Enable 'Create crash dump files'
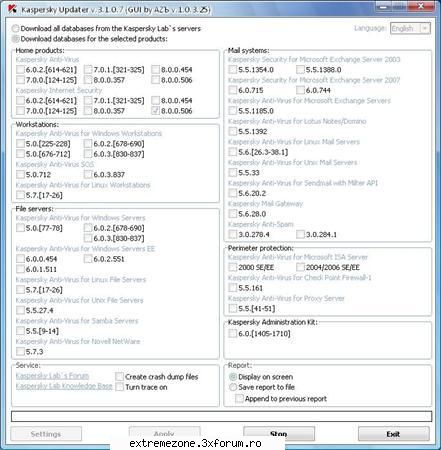 coord(119,377)
